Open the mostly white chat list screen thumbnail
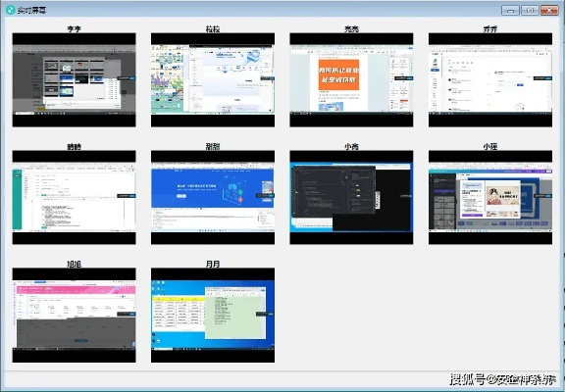The width and height of the screenshot is (565, 392). (490, 80)
